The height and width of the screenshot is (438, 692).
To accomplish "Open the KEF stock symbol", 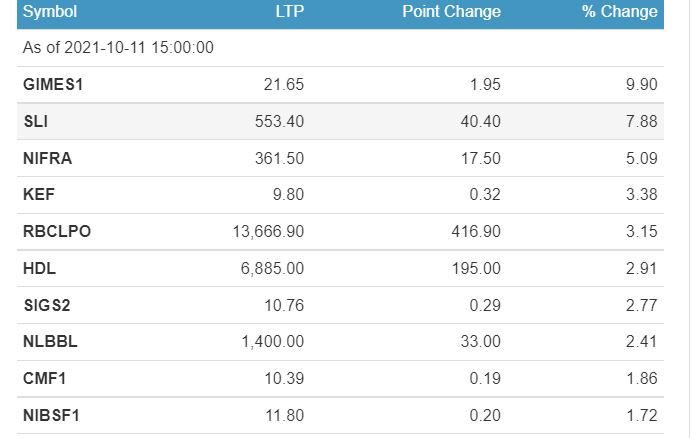I will point(39,194).
